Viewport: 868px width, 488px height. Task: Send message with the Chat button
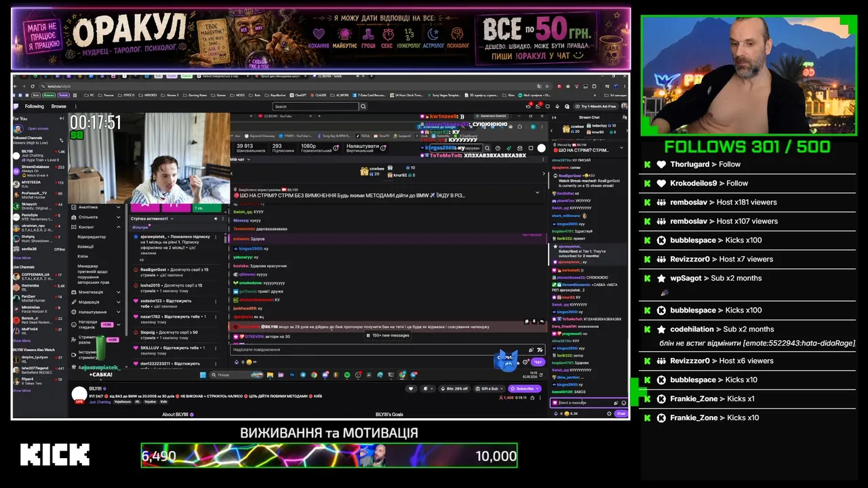(620, 413)
